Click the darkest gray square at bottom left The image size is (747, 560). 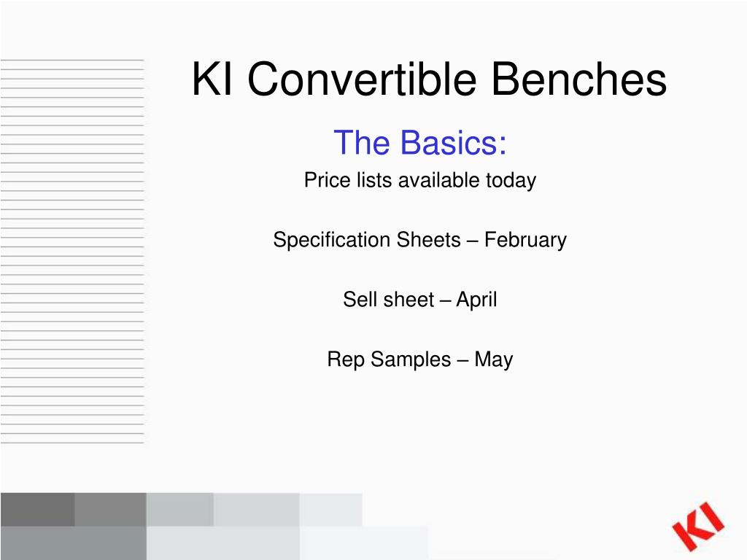[x=38, y=510]
